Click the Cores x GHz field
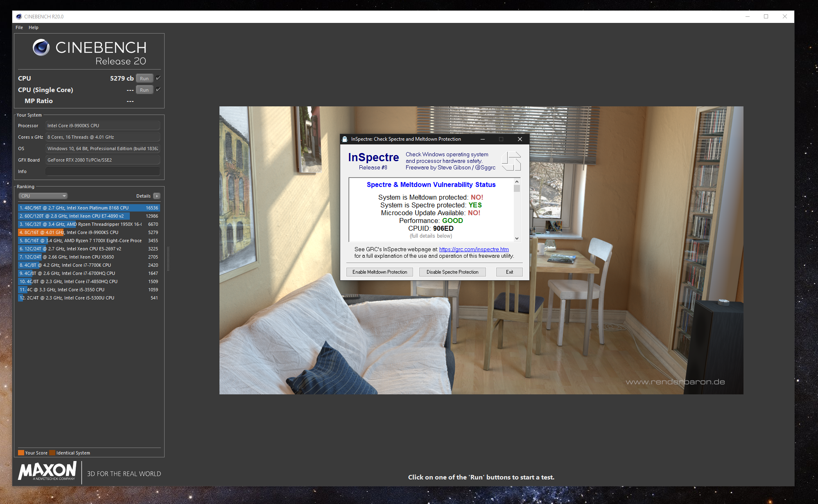This screenshot has width=818, height=504. [102, 137]
